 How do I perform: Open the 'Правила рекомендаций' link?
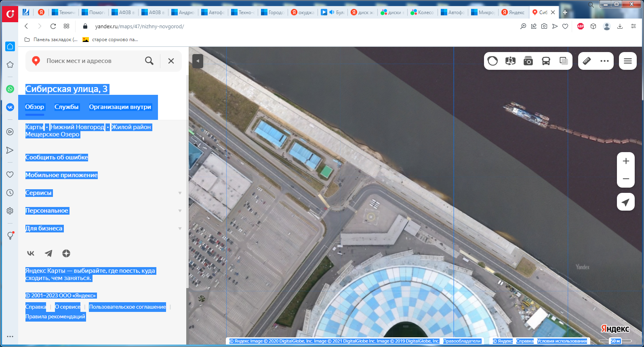[x=55, y=317]
